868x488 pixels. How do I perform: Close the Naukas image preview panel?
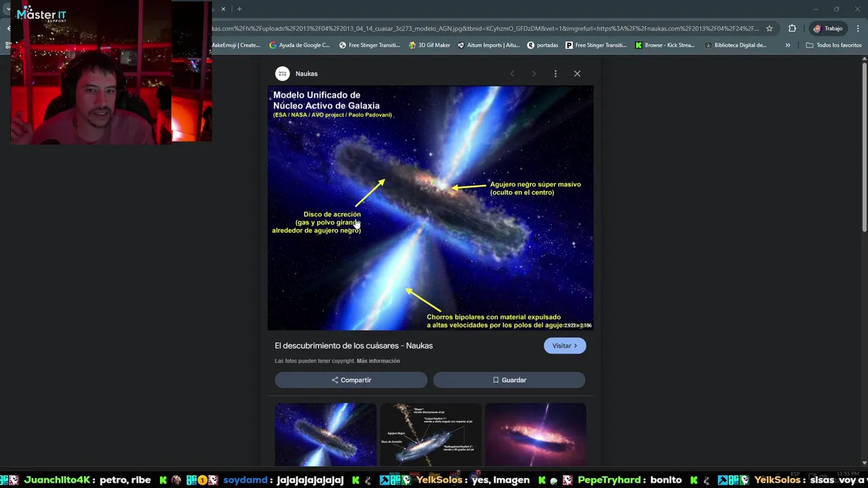click(x=577, y=73)
